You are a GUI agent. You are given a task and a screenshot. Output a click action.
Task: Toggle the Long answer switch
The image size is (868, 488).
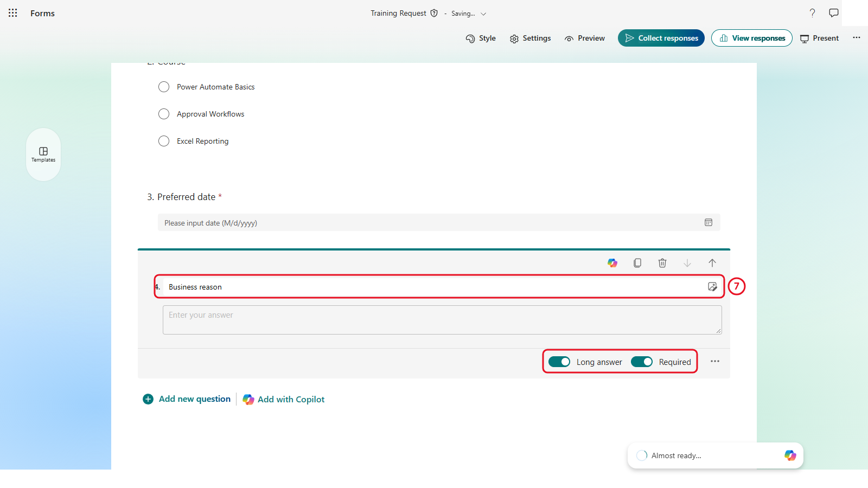(x=559, y=362)
